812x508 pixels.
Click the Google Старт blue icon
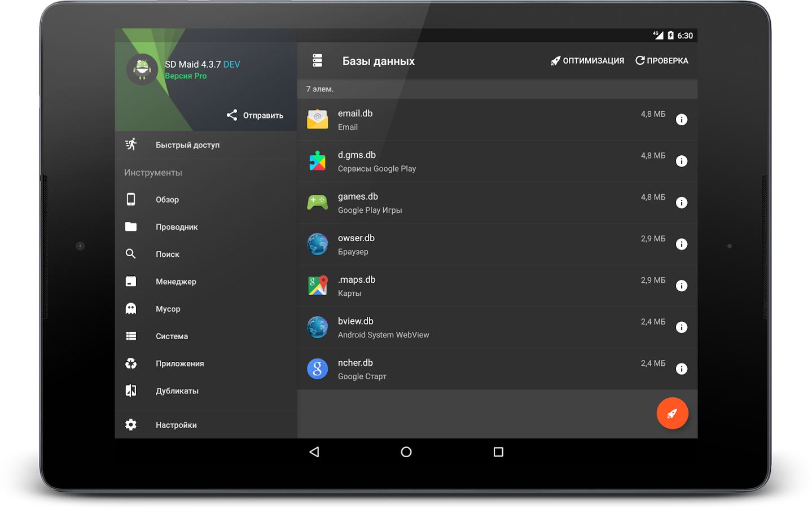318,369
